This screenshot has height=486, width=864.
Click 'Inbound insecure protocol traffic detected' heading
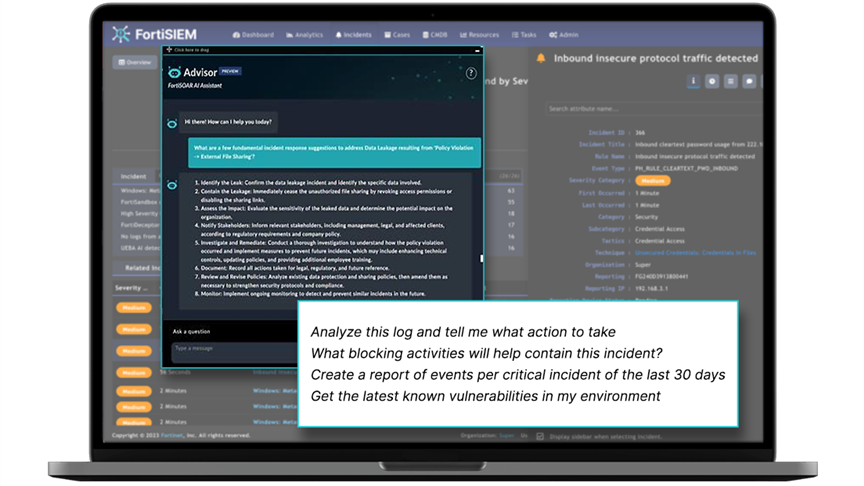click(x=656, y=58)
